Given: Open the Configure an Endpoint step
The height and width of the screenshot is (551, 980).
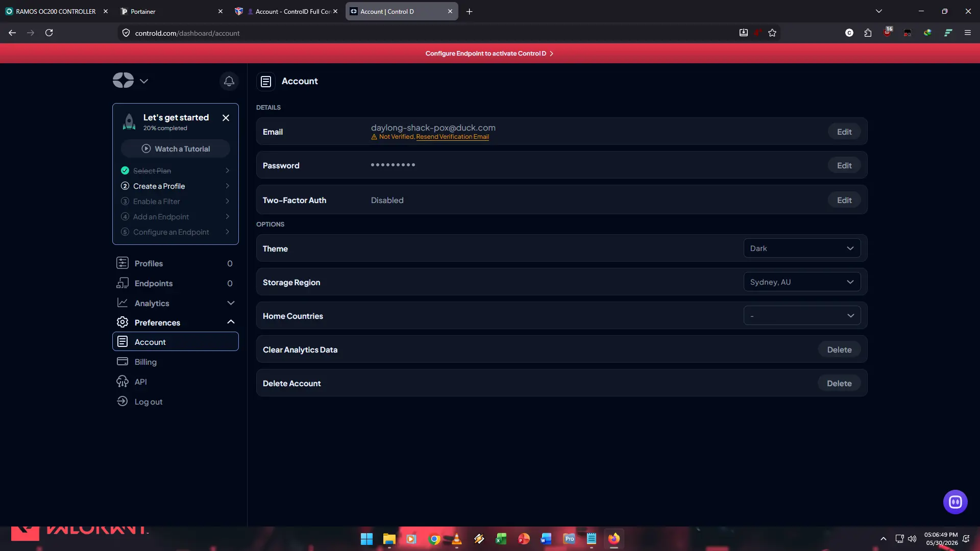Looking at the screenshot, I should tap(176, 232).
